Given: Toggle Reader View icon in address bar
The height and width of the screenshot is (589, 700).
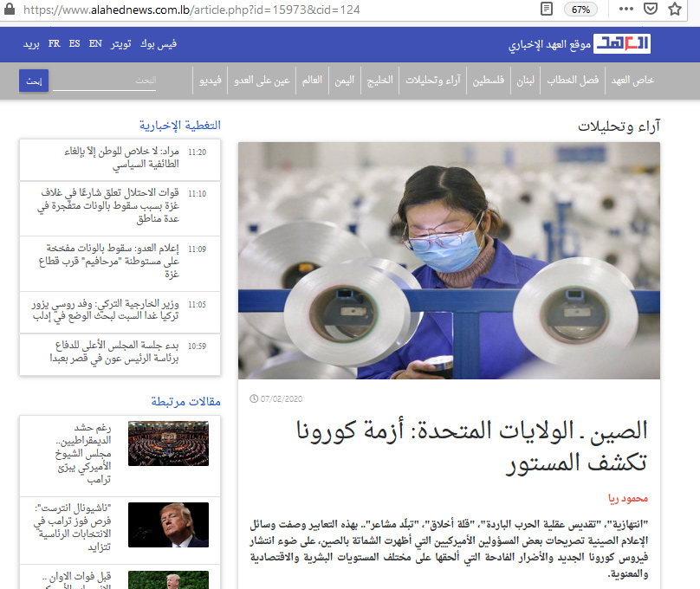Looking at the screenshot, I should click(x=547, y=10).
